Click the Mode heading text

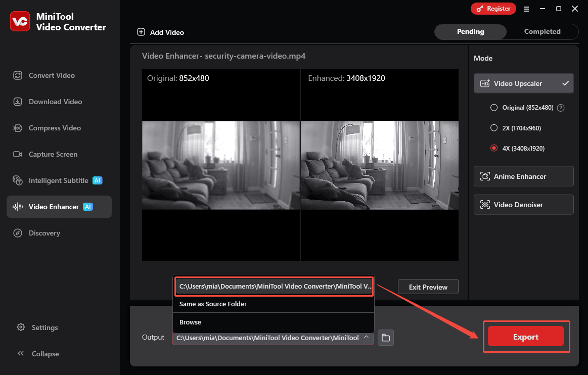pyautogui.click(x=483, y=58)
